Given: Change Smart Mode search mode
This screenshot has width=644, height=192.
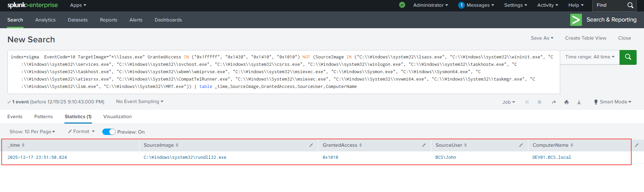Looking at the screenshot, I should coord(612,102).
